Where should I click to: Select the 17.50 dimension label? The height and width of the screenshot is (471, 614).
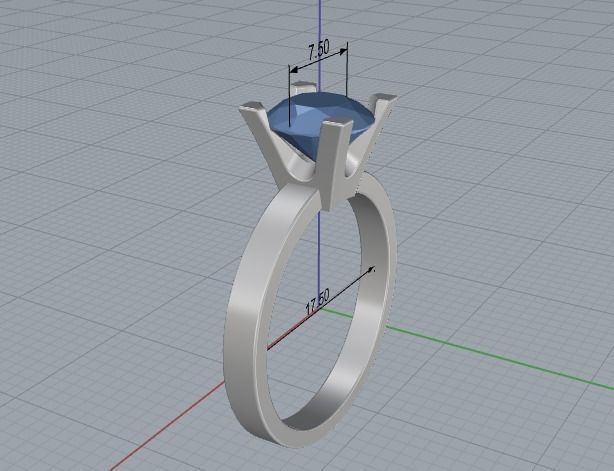pos(318,301)
